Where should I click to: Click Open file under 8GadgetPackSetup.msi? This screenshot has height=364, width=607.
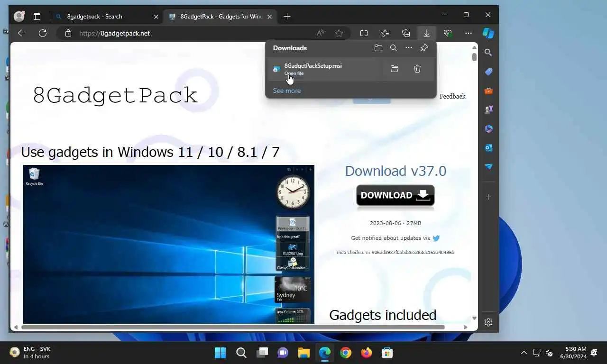[x=294, y=73]
